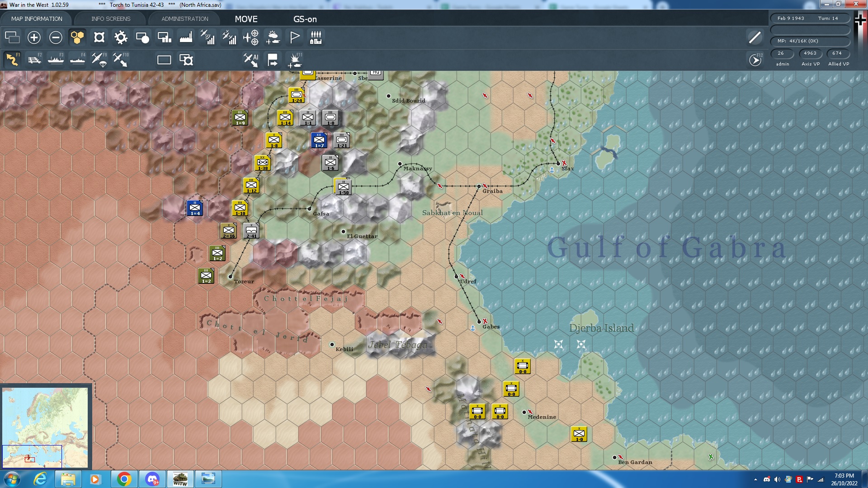The height and width of the screenshot is (488, 868).
Task: Zoom in with the plus icon
Action: (34, 38)
